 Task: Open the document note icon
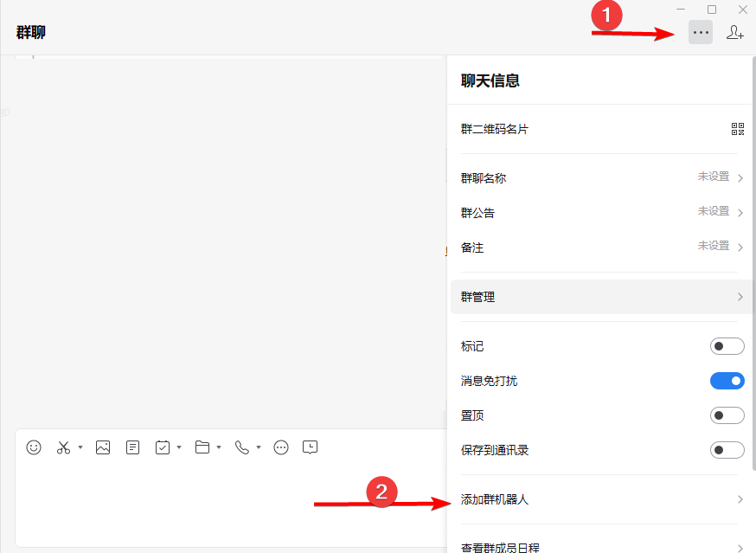[132, 447]
